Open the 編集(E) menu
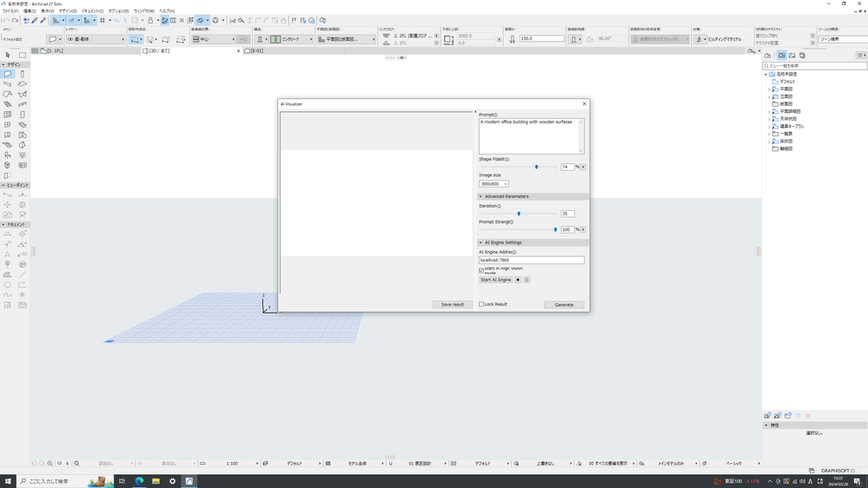 [30, 11]
